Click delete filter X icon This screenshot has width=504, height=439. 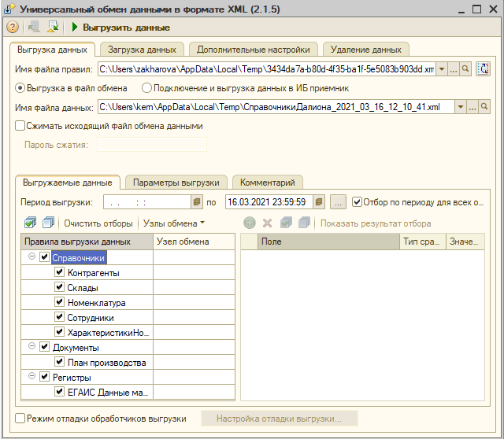pos(268,223)
